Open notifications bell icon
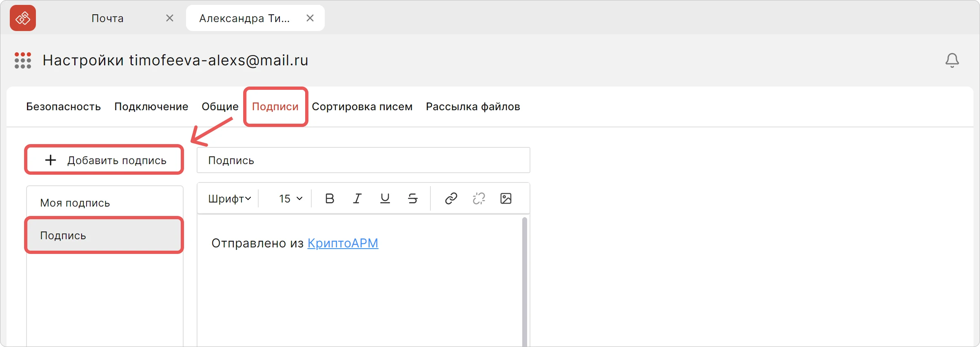The height and width of the screenshot is (347, 980). pyautogui.click(x=952, y=60)
